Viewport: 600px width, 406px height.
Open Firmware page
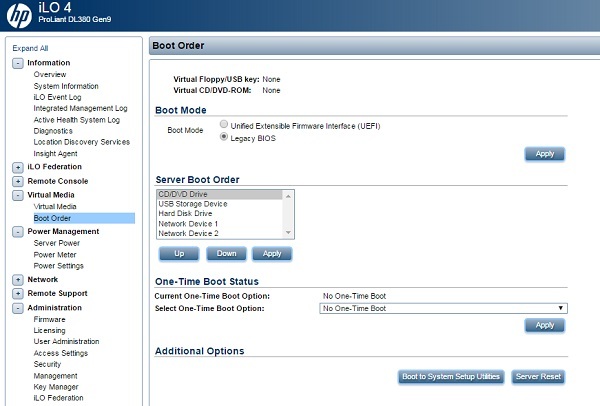[49, 319]
